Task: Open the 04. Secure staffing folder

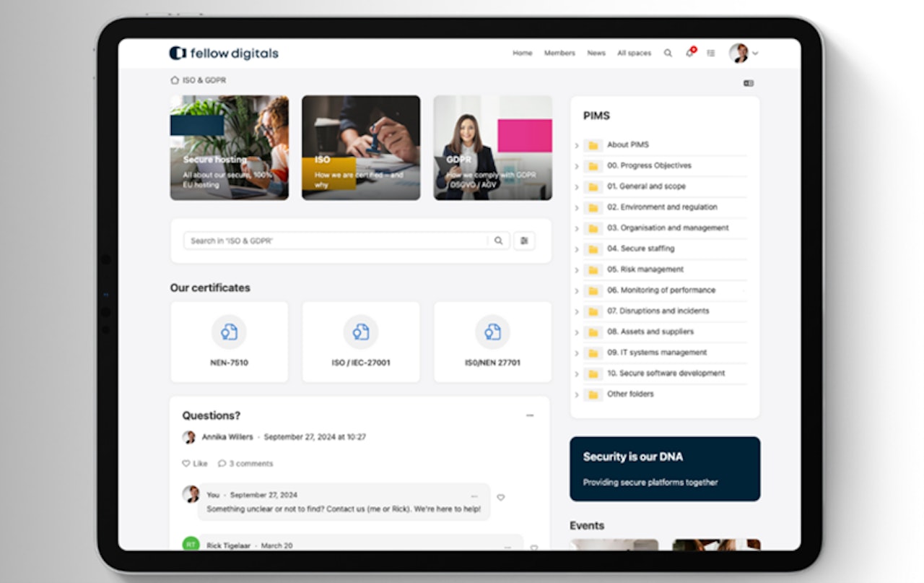Action: click(640, 249)
